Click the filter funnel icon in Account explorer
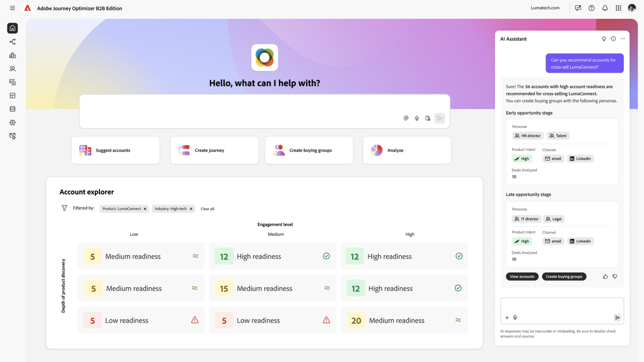644x362 pixels. point(64,208)
